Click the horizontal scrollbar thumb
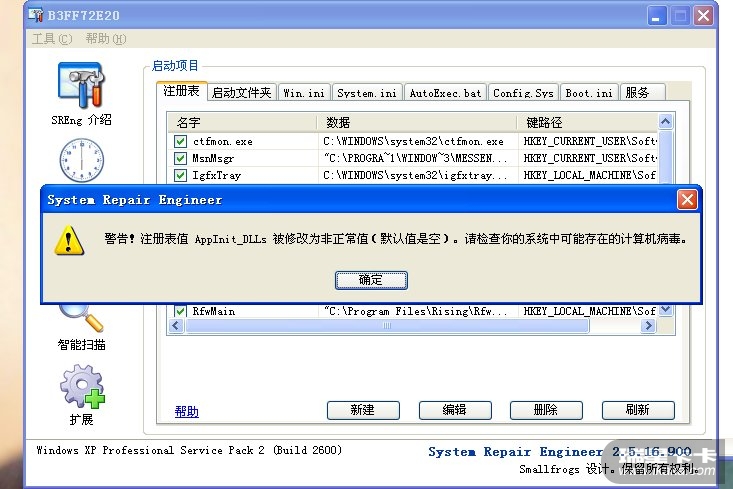Screen dimensions: 733x489 (387, 325)
